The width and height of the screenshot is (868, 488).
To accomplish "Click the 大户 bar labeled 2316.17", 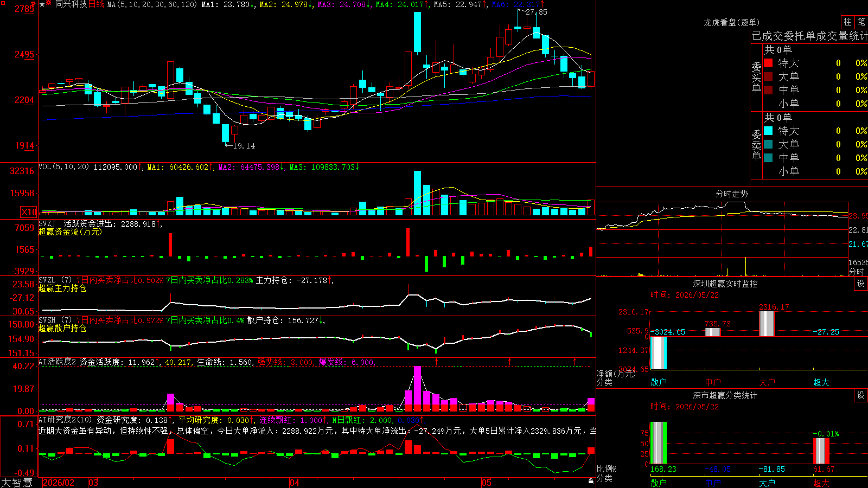I will pos(767,324).
